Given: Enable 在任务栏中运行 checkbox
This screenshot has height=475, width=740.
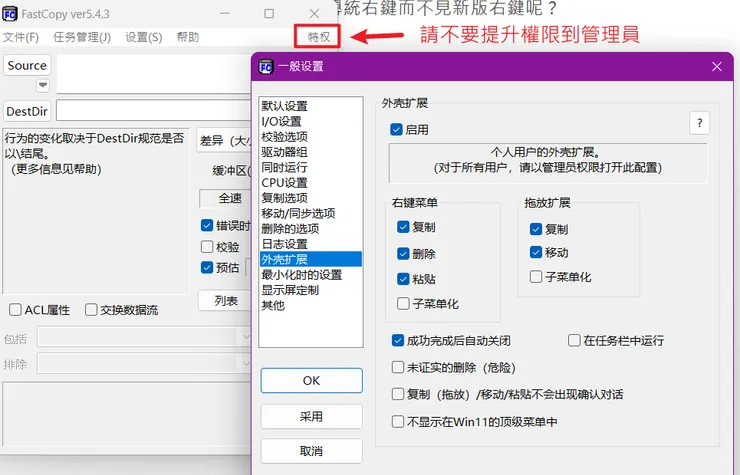Looking at the screenshot, I should point(574,340).
